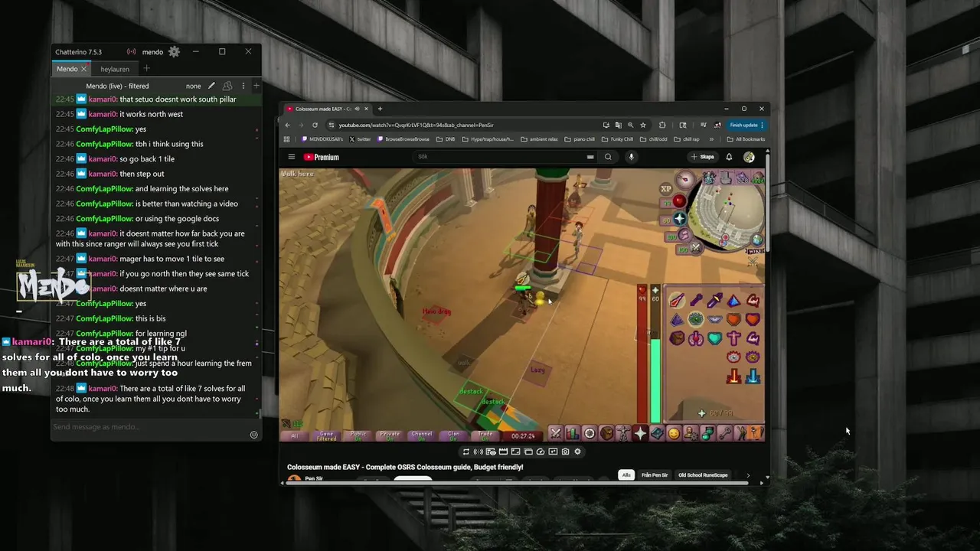The width and height of the screenshot is (980, 551).
Task: Click the streamer mode live icon
Action: pyautogui.click(x=132, y=52)
